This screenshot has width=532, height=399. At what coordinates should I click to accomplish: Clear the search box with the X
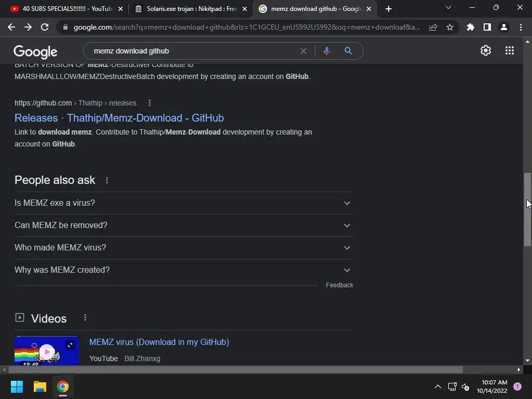point(303,51)
